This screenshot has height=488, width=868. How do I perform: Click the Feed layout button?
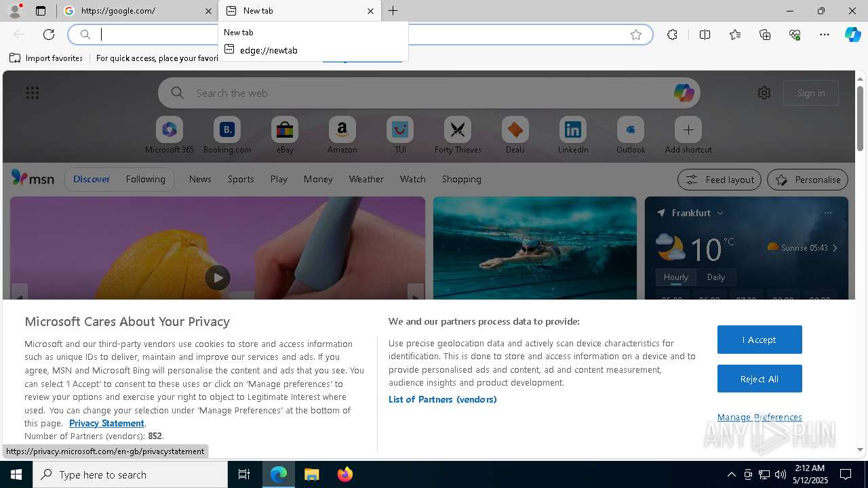719,180
